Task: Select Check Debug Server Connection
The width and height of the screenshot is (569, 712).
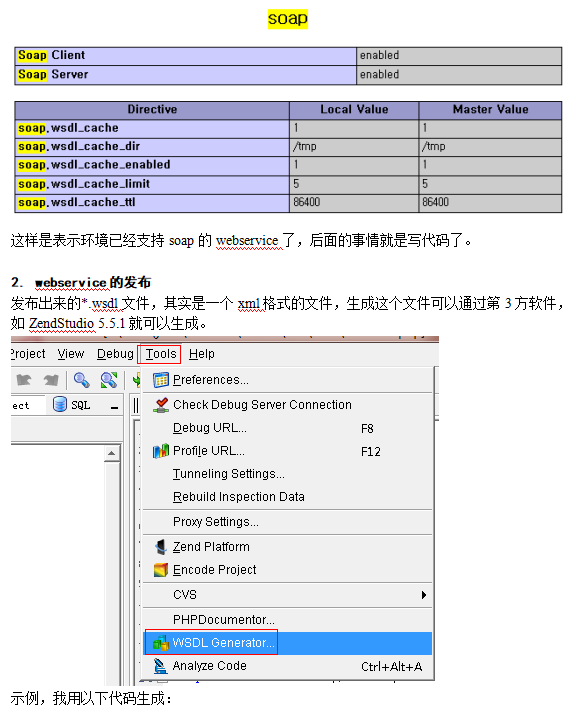Action: [287, 405]
